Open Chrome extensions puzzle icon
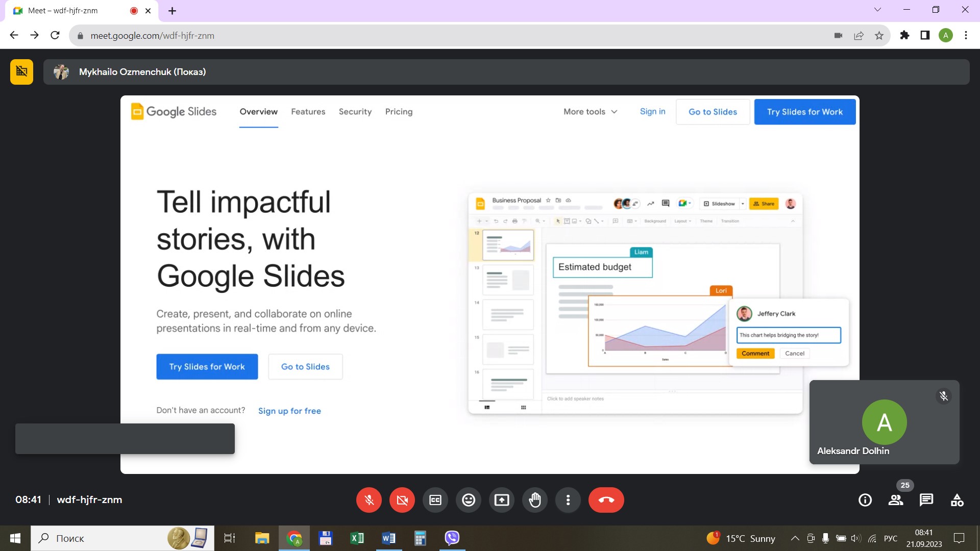 [904, 35]
